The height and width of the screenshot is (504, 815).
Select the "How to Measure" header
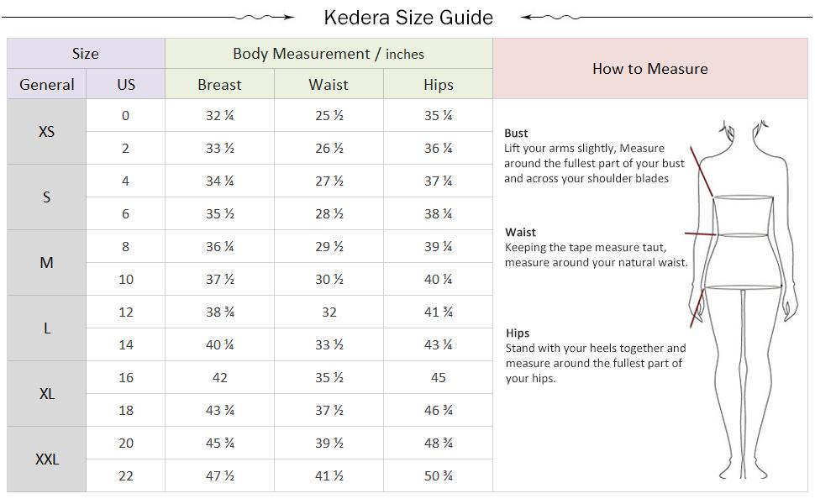649,69
